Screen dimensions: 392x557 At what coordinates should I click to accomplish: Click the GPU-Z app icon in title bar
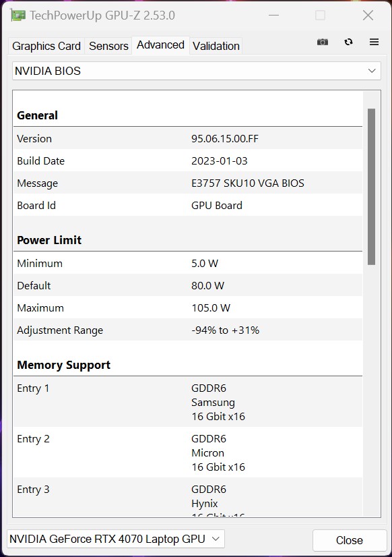18,16
